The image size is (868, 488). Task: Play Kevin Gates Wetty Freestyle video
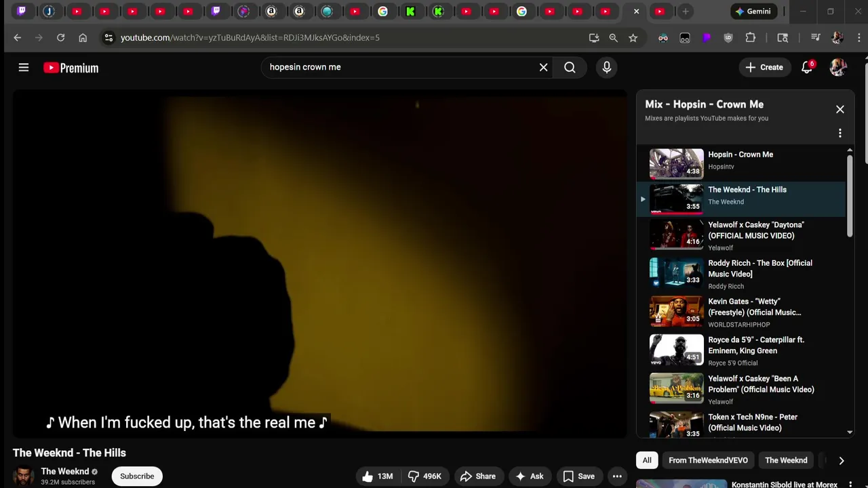click(743, 312)
